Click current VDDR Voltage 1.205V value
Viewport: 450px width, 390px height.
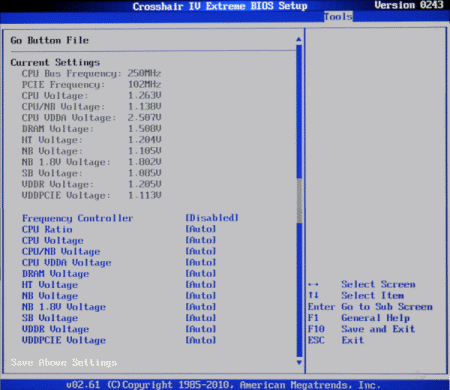point(144,184)
